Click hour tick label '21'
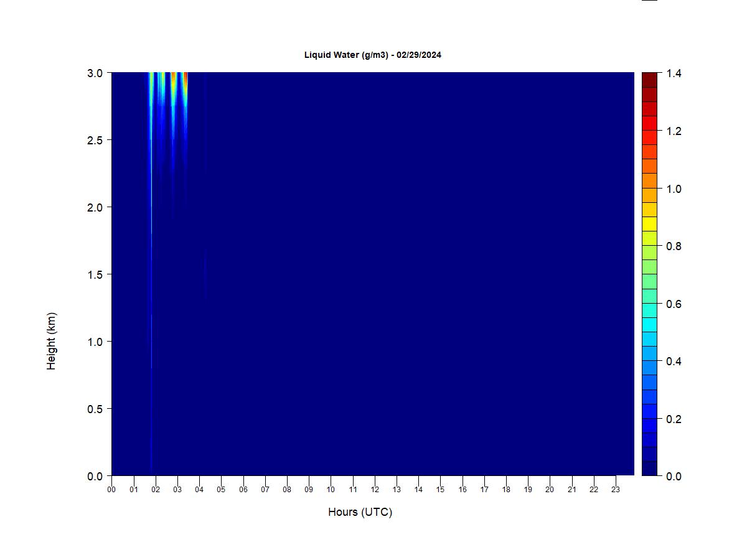 pyautogui.click(x=572, y=490)
